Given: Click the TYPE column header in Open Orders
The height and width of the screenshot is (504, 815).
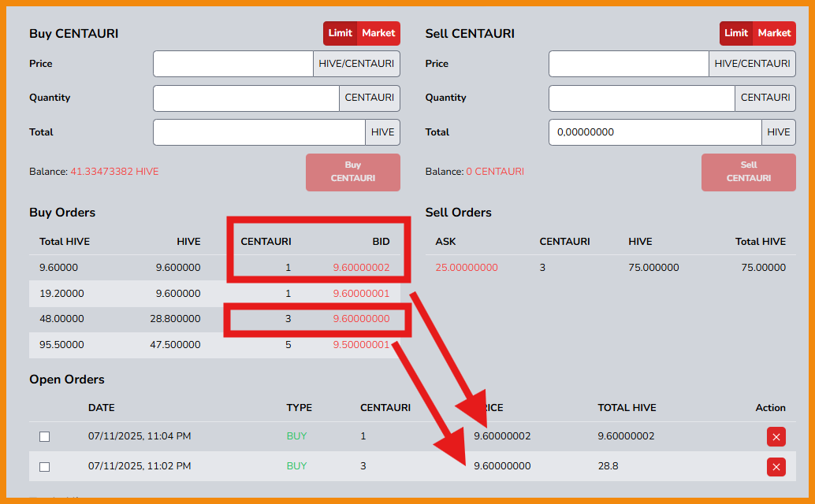Looking at the screenshot, I should (x=299, y=408).
